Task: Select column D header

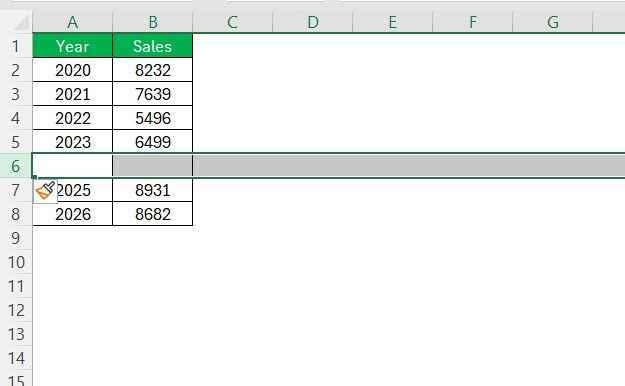Action: 313,22
